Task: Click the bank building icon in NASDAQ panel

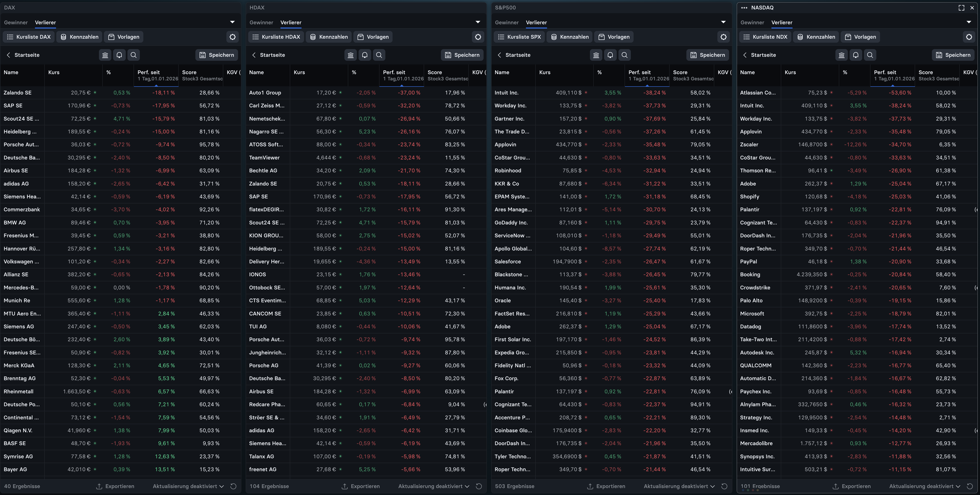Action: pyautogui.click(x=842, y=55)
